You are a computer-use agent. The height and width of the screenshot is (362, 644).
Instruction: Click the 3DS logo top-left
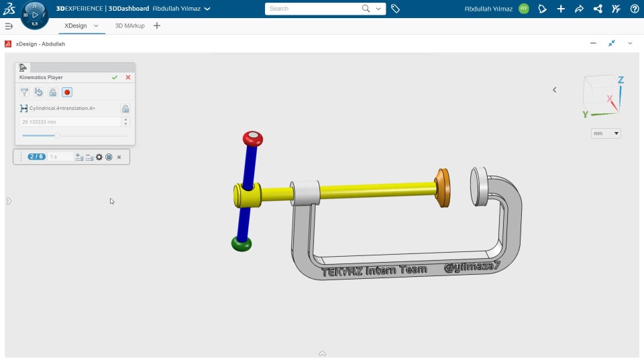[x=9, y=9]
